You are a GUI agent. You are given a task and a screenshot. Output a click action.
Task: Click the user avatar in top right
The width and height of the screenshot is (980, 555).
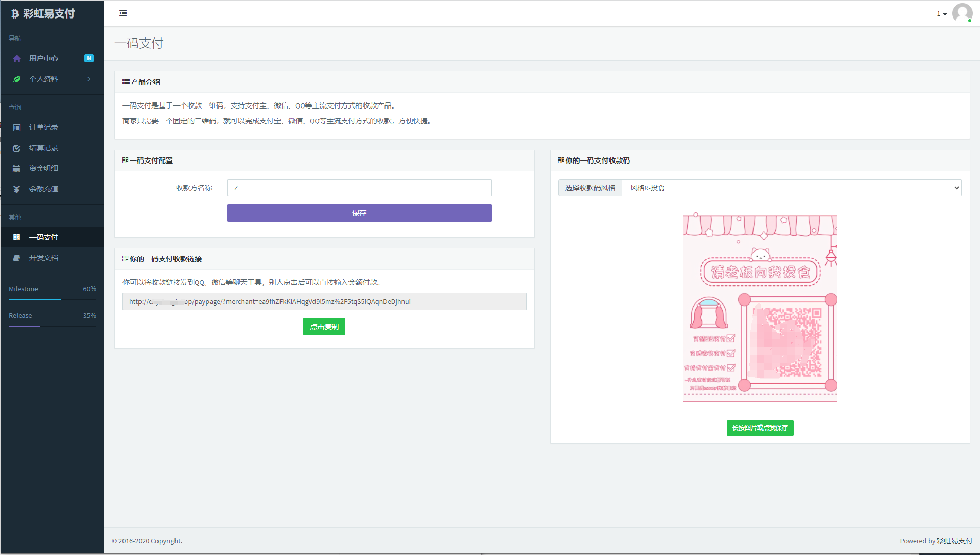[961, 13]
